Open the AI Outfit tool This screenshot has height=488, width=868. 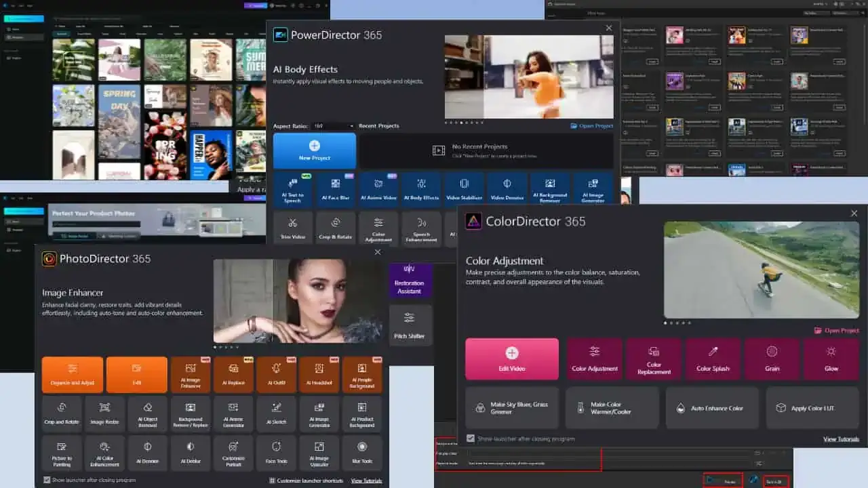click(x=276, y=375)
